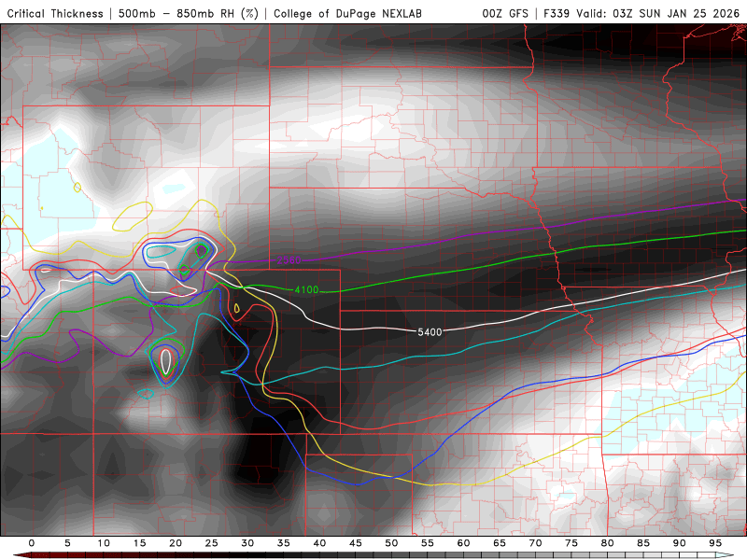
Task: Click the "0" value on the colorbar
Action: pos(32,543)
